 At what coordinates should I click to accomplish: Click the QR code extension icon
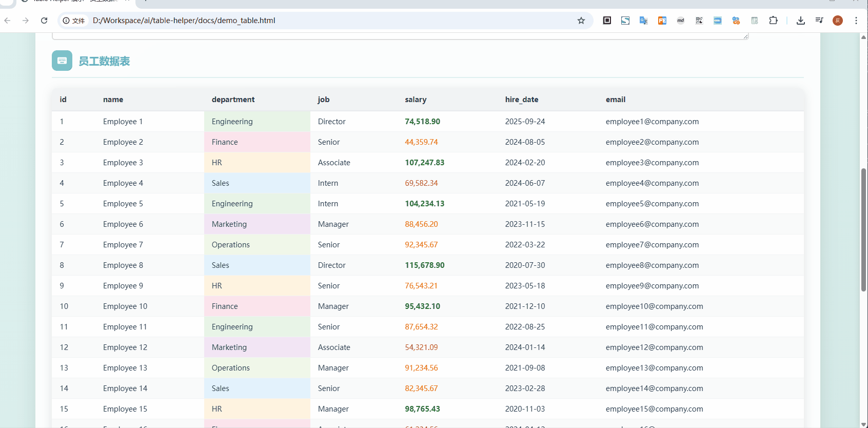tap(699, 21)
